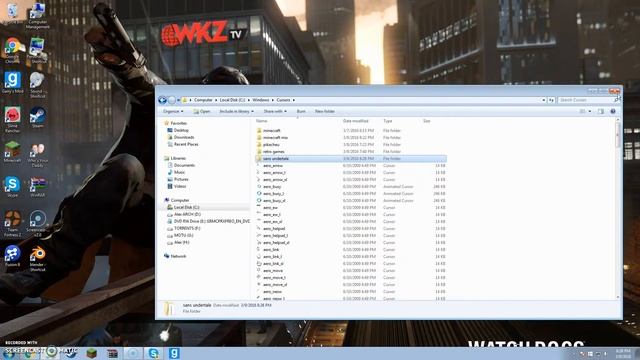Open the Garry's Mod desktop icon
640x360 pixels.
[x=12, y=82]
